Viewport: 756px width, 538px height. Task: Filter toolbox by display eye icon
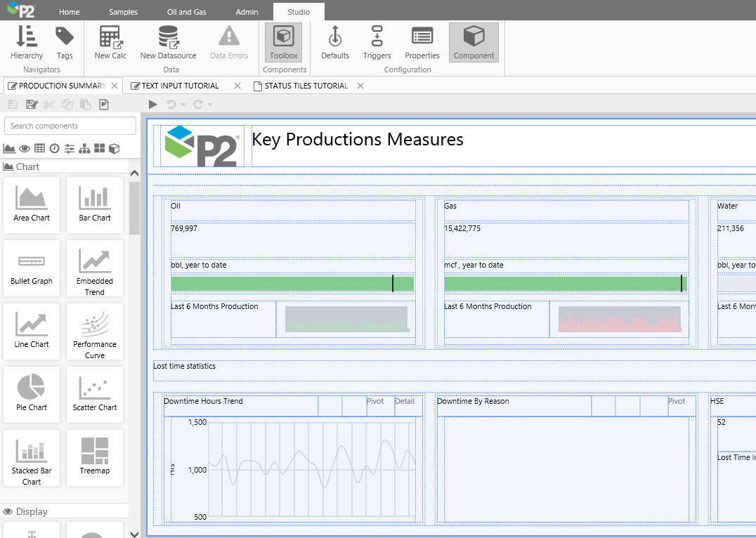(25, 148)
